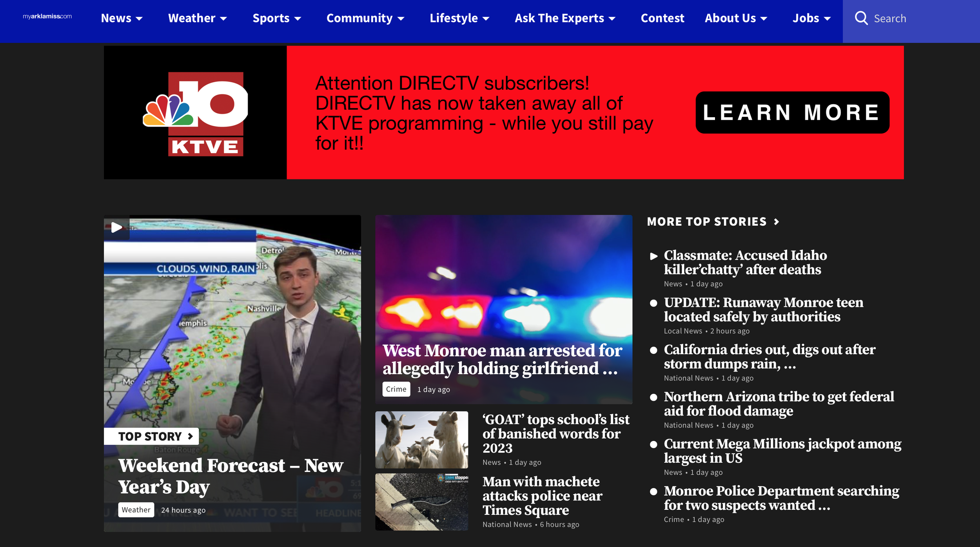Click the Top Story chevron arrow
The image size is (980, 547).
191,436
